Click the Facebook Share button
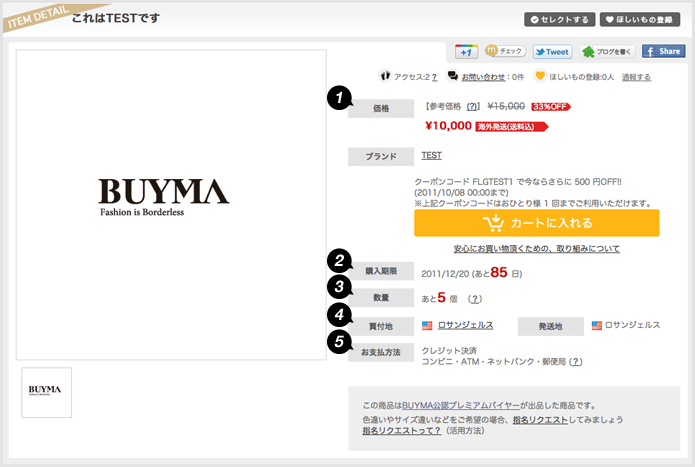The width and height of the screenshot is (695, 467). point(664,51)
